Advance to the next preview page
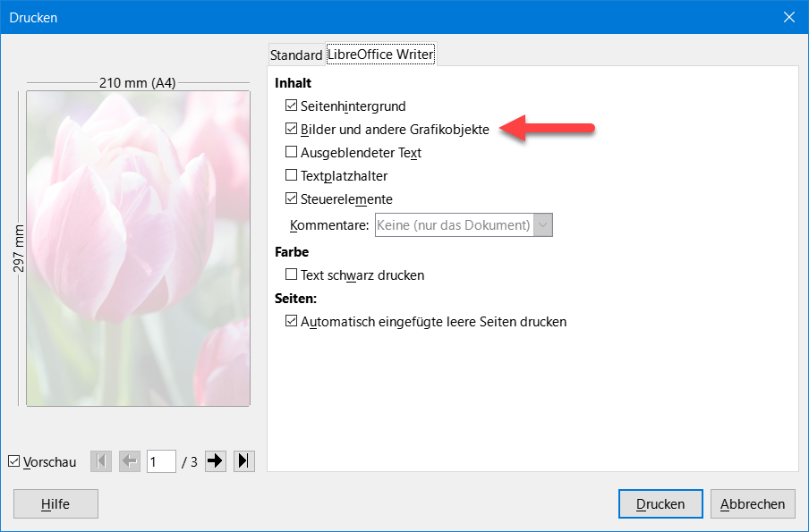Screen dimensions: 809x532 point(216,461)
